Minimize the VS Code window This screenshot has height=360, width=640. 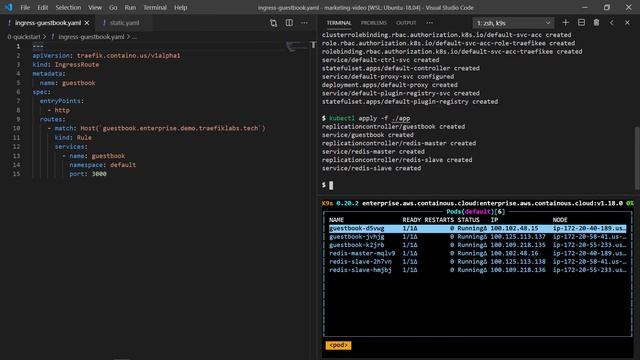[x=585, y=7]
